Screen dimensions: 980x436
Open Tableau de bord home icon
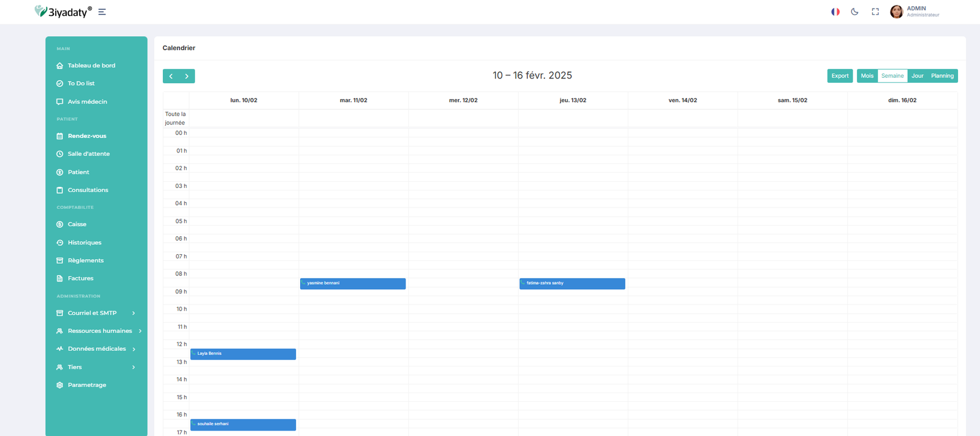click(60, 66)
